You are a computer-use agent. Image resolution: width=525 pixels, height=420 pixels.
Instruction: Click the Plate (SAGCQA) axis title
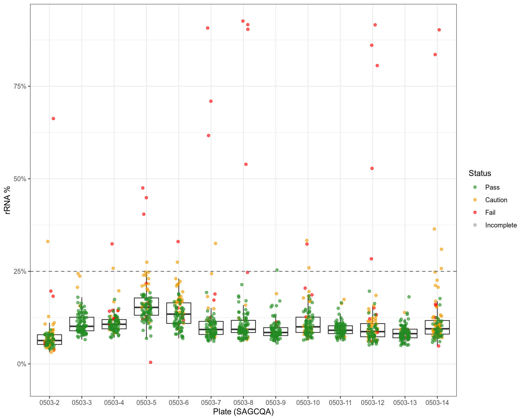tap(243, 412)
